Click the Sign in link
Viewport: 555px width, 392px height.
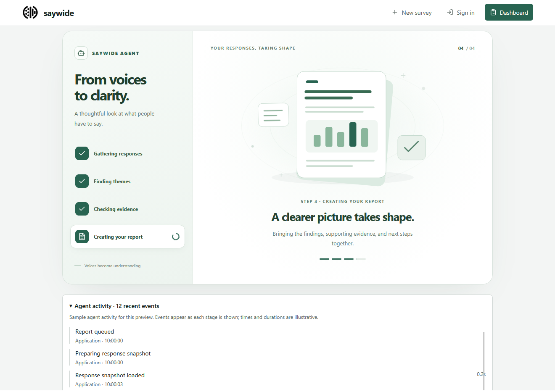(x=461, y=13)
